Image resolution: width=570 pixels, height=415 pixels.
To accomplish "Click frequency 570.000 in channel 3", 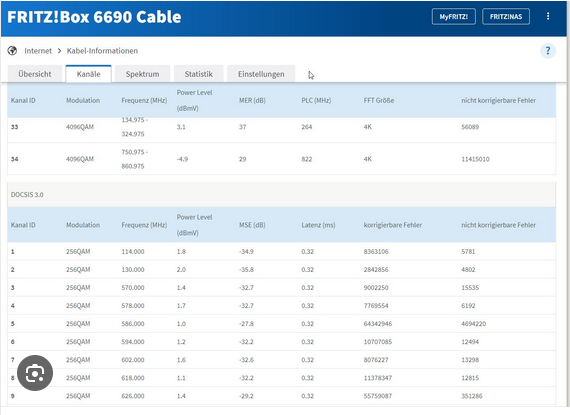I will (x=133, y=288).
